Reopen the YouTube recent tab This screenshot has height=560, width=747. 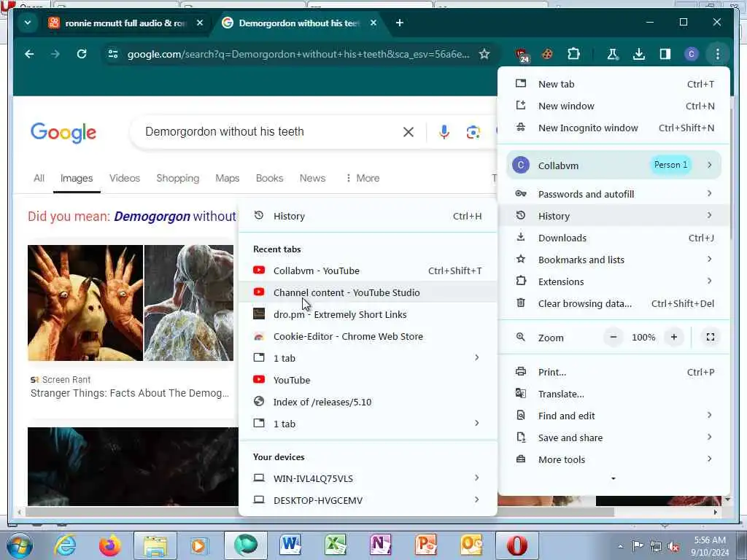pos(368,380)
